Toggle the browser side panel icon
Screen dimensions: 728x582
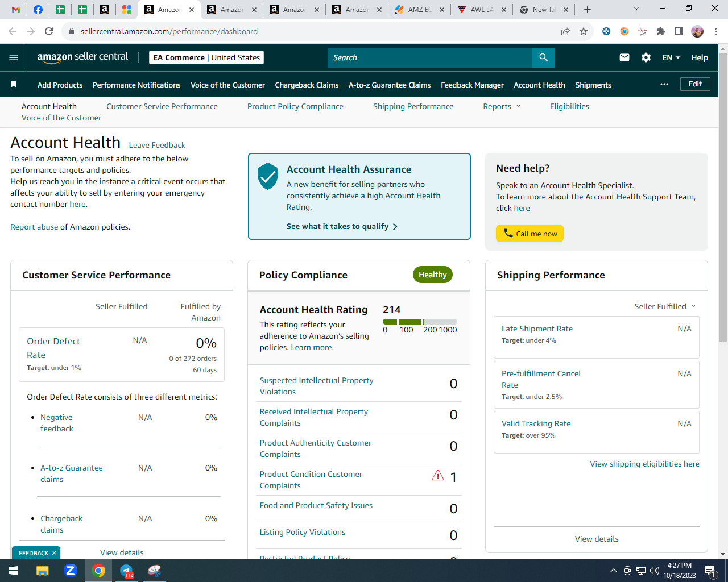(x=679, y=31)
